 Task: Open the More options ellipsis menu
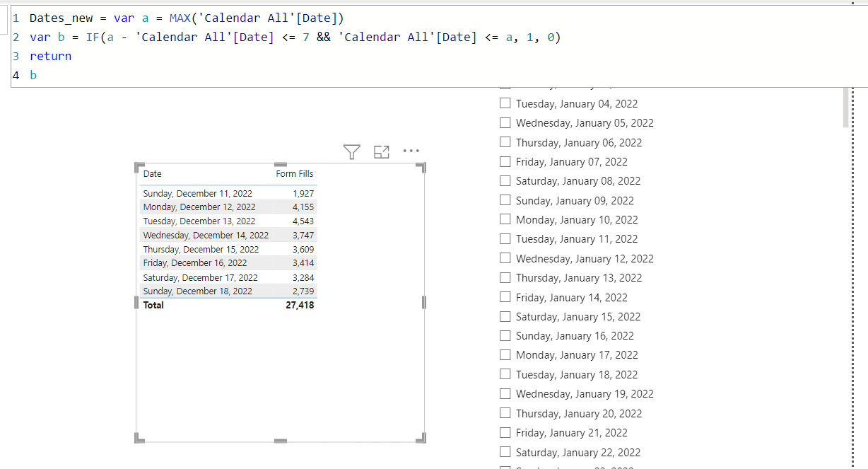click(411, 151)
